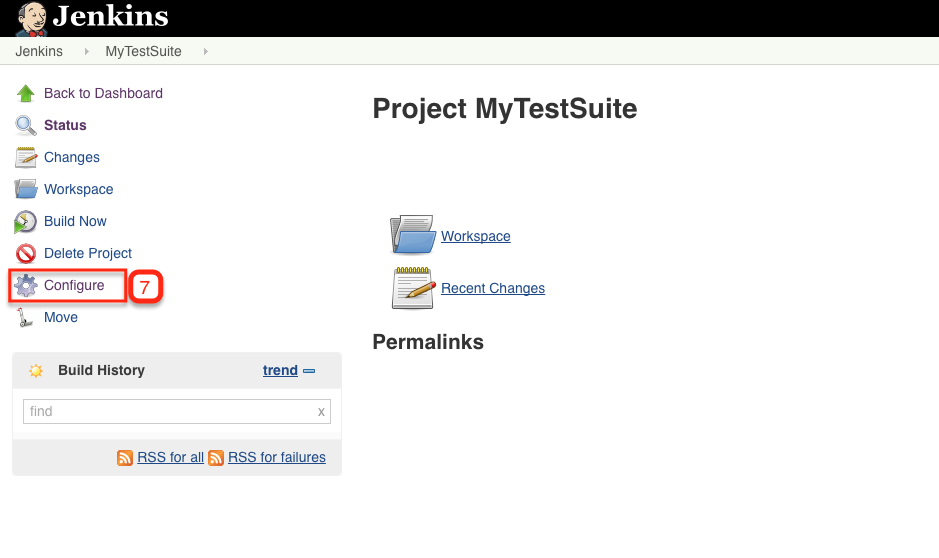Open the RSS for failures link
This screenshot has height=558, width=939.
277,457
